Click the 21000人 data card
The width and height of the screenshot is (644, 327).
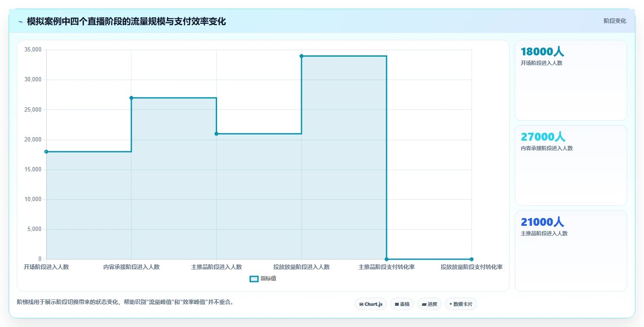point(570,251)
